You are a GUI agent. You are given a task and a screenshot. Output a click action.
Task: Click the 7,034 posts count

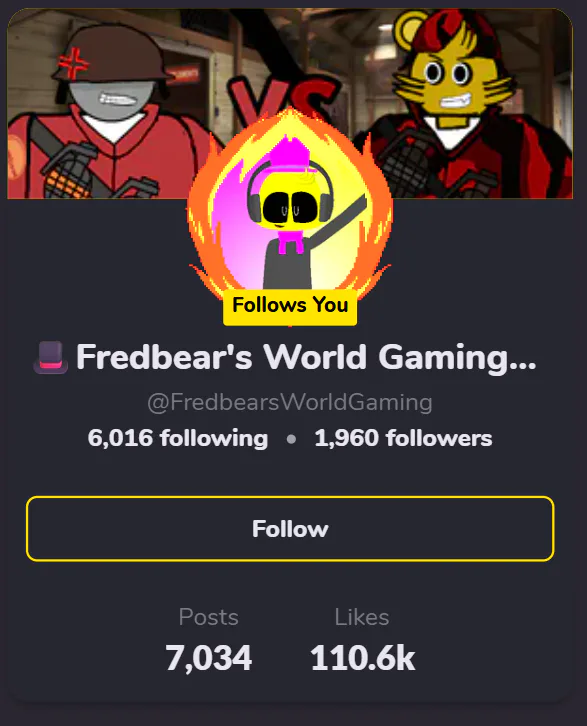click(x=209, y=658)
